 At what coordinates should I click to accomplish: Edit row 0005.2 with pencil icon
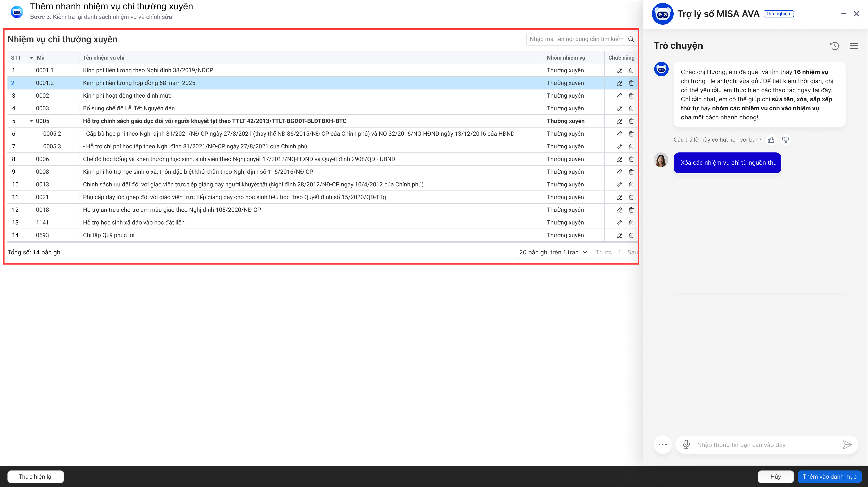pyautogui.click(x=619, y=134)
